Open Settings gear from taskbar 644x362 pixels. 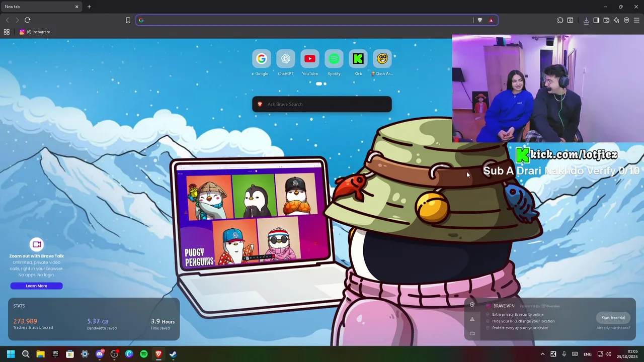coord(85,354)
